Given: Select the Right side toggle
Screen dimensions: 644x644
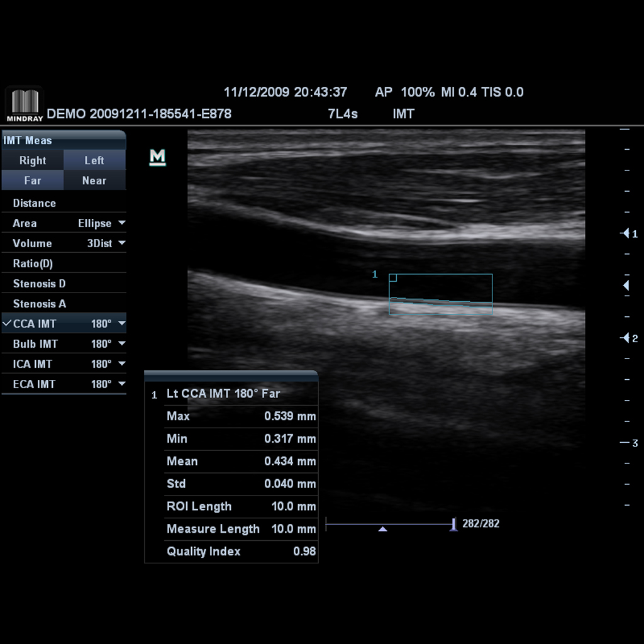Looking at the screenshot, I should pos(33,160).
